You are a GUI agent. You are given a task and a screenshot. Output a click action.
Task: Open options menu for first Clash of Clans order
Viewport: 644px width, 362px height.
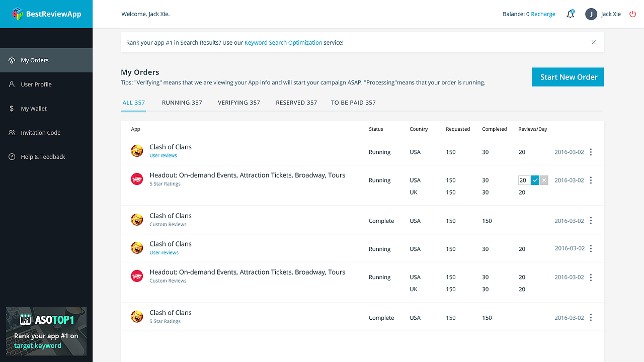point(591,152)
